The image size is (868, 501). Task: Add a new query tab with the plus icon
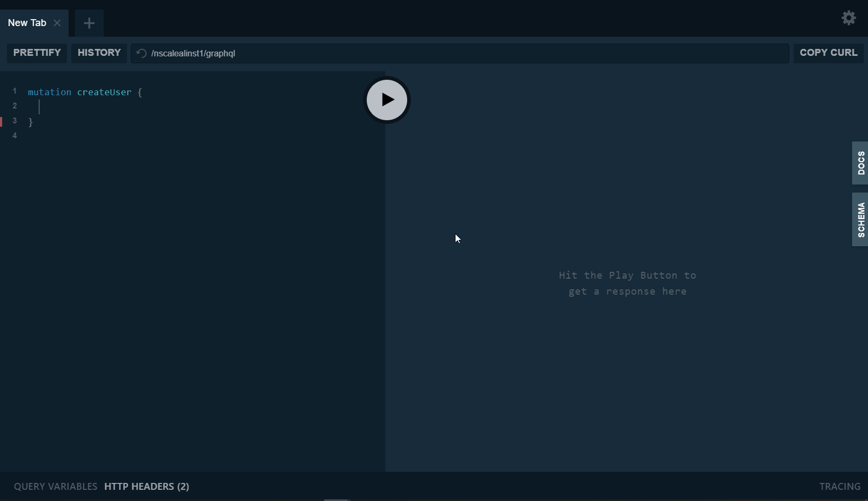click(89, 23)
